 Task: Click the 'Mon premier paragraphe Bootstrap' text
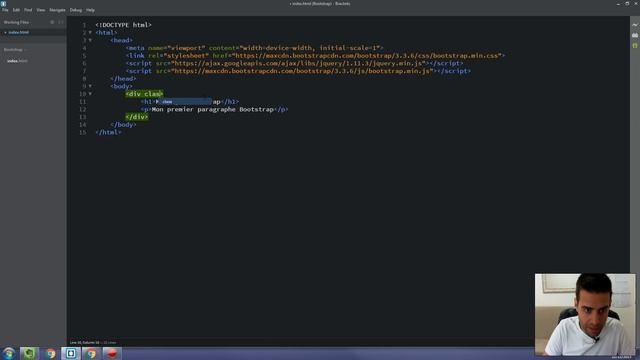[x=213, y=109]
